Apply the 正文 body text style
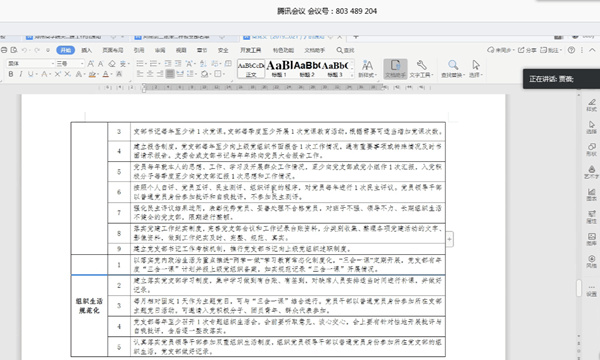The width and height of the screenshot is (600, 360). click(x=251, y=69)
